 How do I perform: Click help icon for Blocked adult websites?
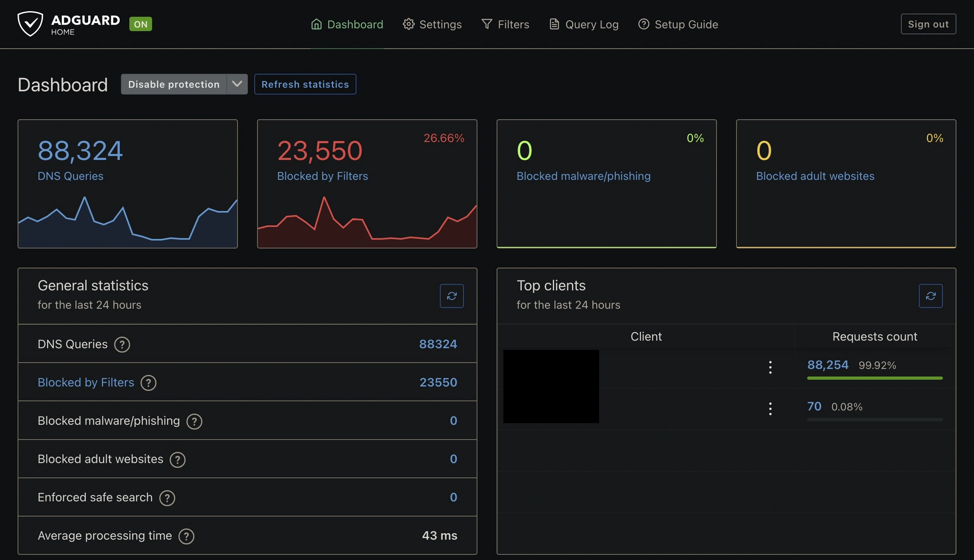click(178, 459)
